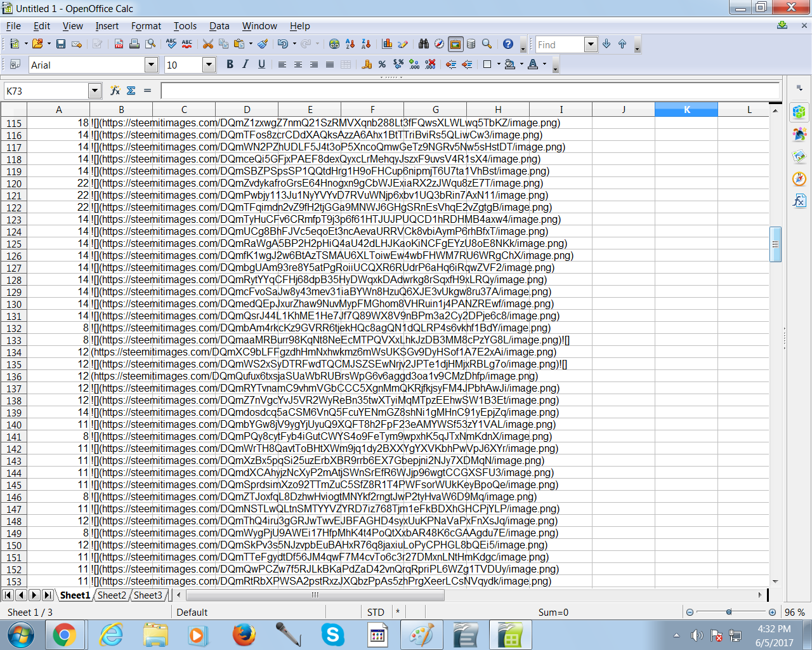812x650 pixels.
Task: Apply Currency number format
Action: coord(367,64)
